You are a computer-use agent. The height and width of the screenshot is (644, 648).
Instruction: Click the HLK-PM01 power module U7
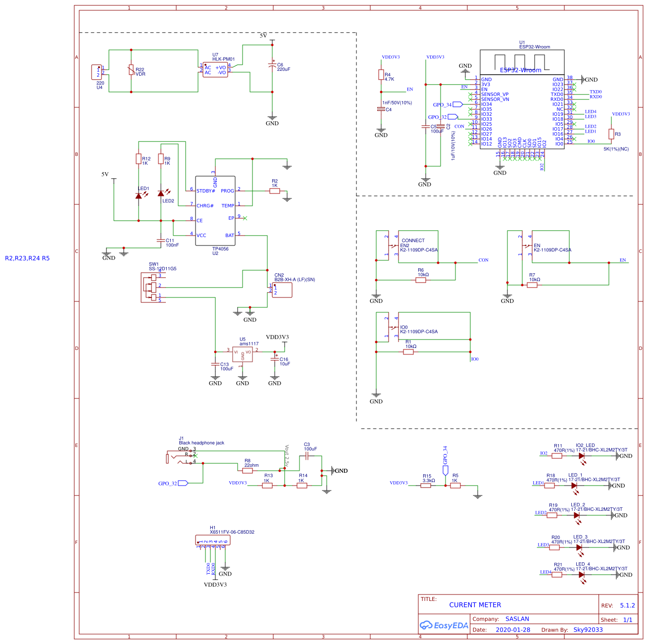(216, 69)
